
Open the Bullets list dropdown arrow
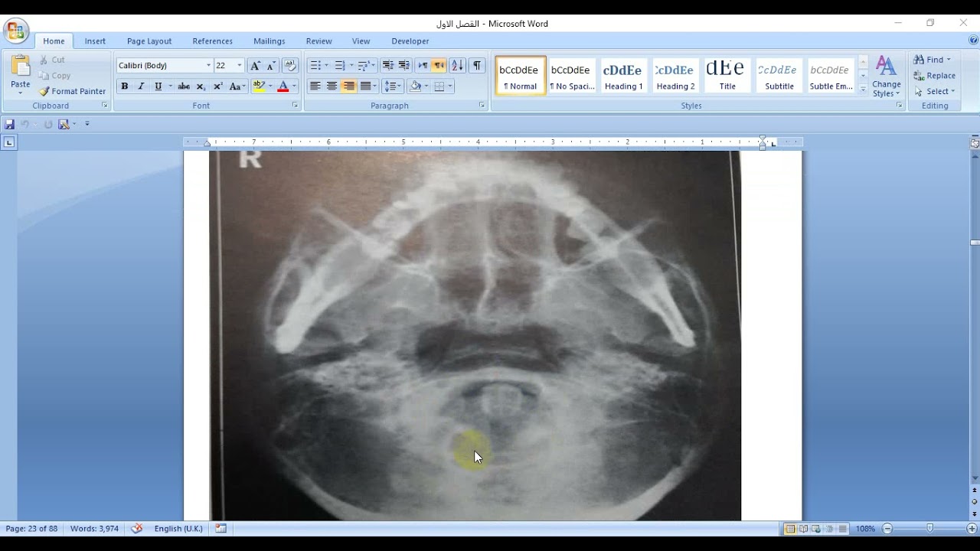[x=326, y=66]
